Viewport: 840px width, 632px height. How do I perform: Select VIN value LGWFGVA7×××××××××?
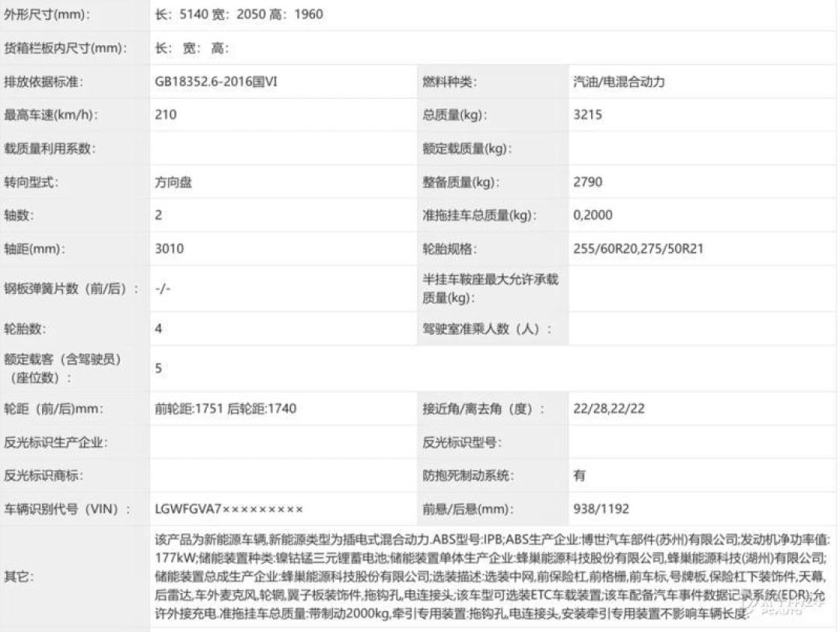(x=229, y=509)
